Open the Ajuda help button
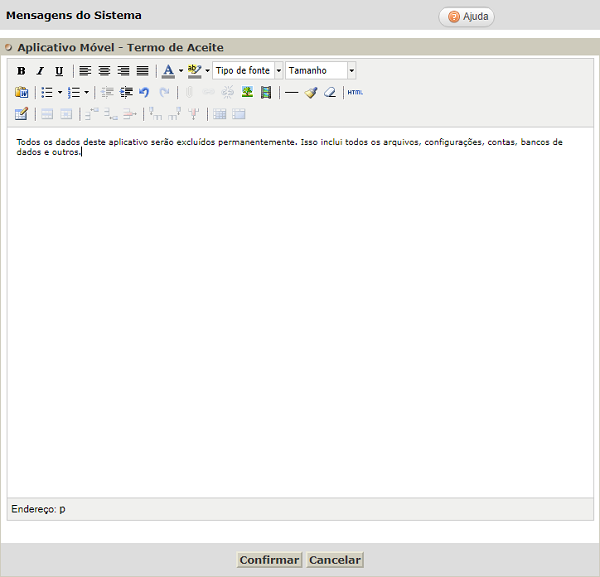Screen dimensions: 600x577 pyautogui.click(x=467, y=17)
